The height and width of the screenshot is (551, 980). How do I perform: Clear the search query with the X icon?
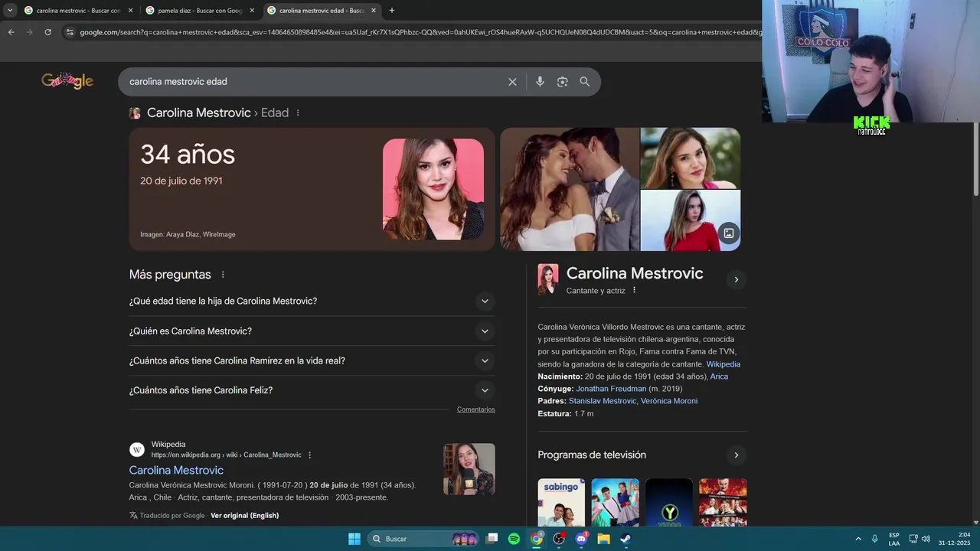(x=512, y=82)
